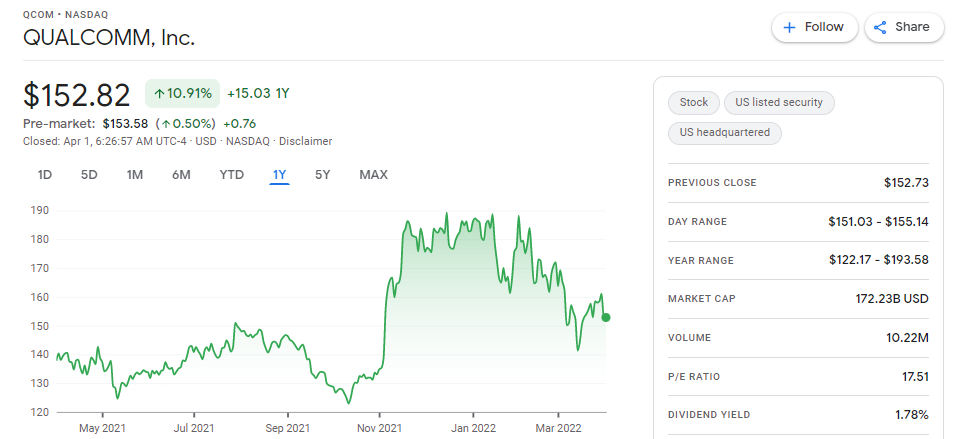The width and height of the screenshot is (970, 439).
Task: Click the Jan 2022 axis label
Action: pos(473,428)
